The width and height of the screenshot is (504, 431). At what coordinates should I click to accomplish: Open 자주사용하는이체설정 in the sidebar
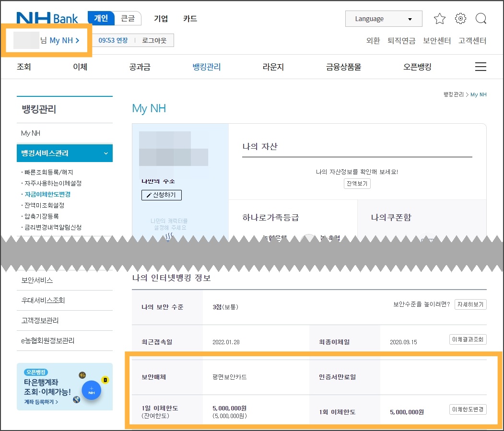click(x=53, y=183)
